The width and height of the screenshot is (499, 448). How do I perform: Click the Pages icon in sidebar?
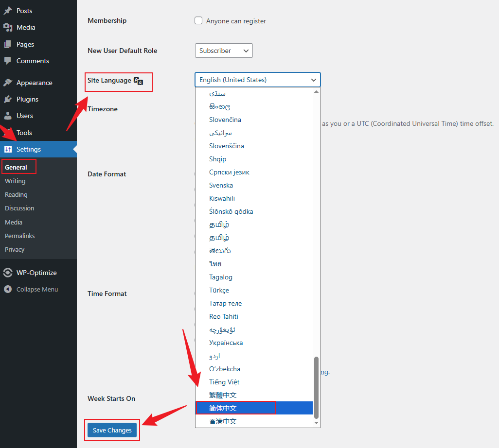click(x=8, y=44)
